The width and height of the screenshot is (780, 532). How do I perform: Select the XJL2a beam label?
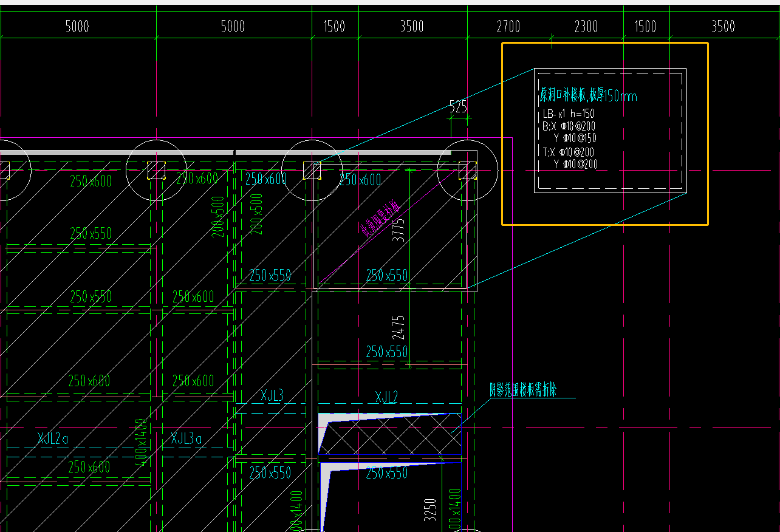53,438
